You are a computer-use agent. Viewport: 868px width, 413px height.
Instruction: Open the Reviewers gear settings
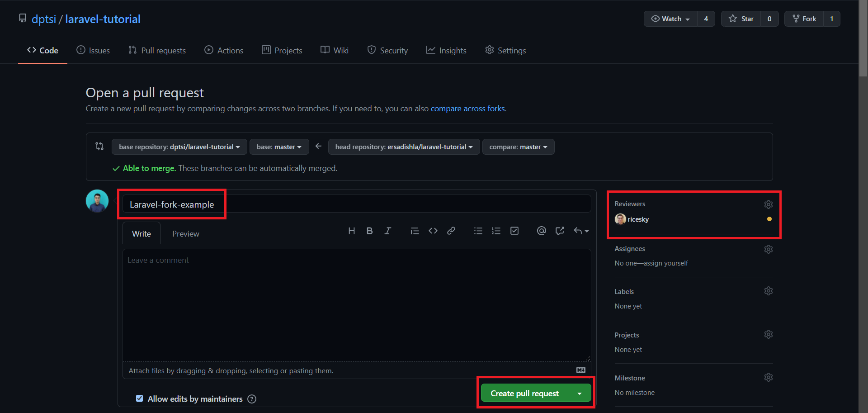(x=768, y=204)
